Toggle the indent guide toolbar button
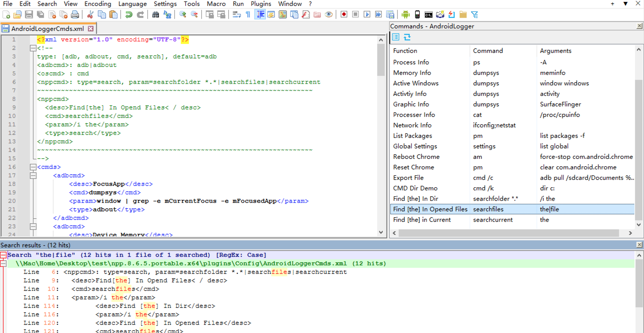644x333 pixels. pyautogui.click(x=260, y=15)
